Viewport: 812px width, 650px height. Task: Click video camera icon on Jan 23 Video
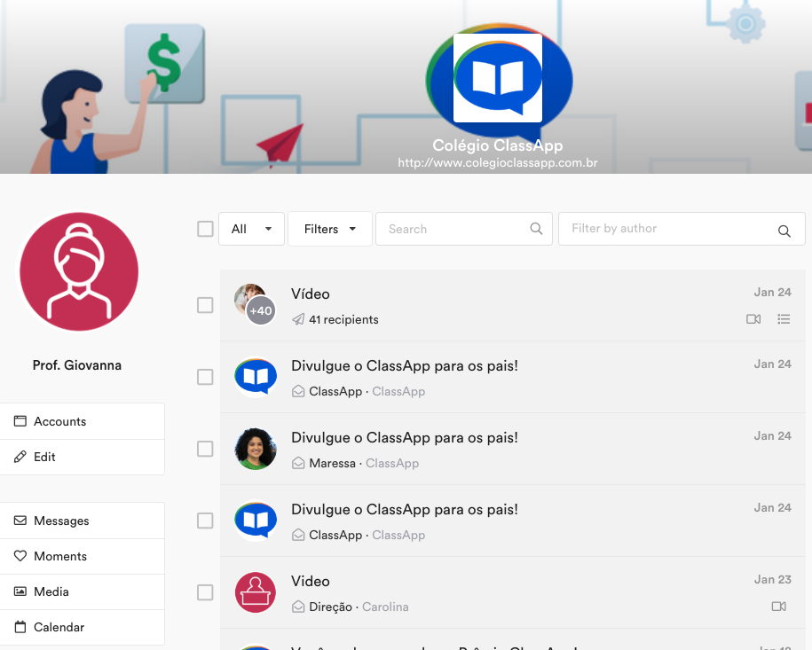point(779,606)
